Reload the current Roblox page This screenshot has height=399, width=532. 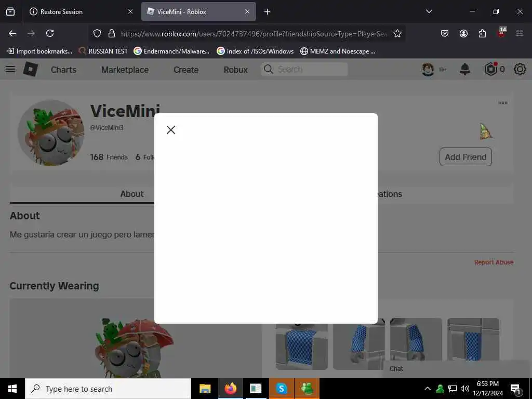pyautogui.click(x=50, y=33)
